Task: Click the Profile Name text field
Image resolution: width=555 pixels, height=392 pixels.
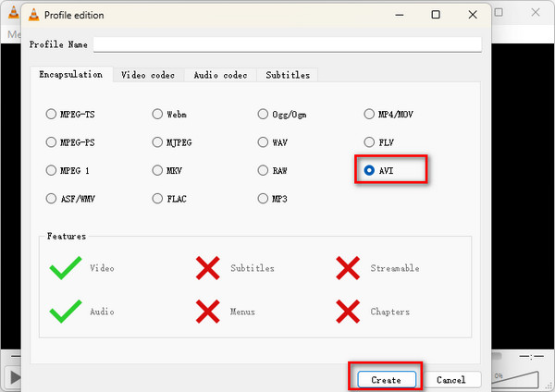Action: point(287,44)
